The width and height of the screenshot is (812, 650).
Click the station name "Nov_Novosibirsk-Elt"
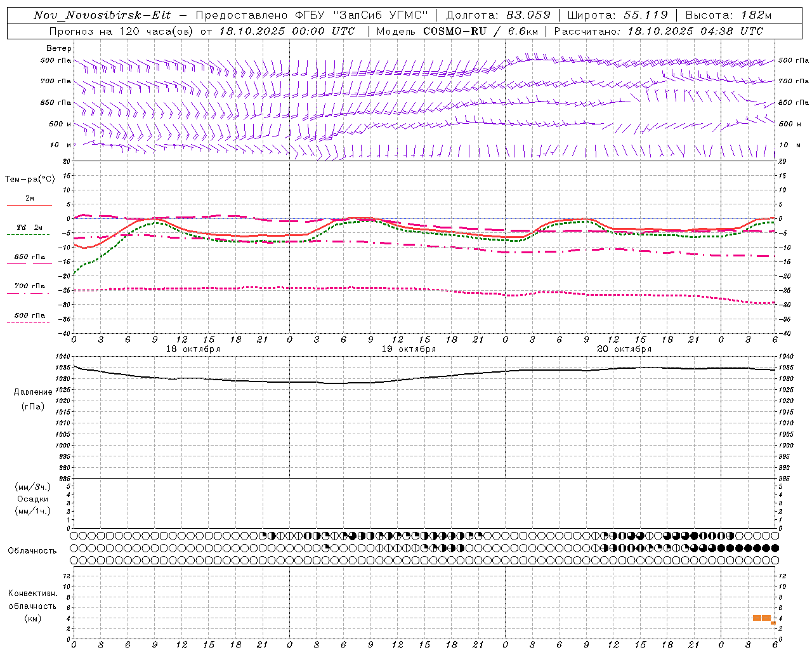(x=102, y=15)
